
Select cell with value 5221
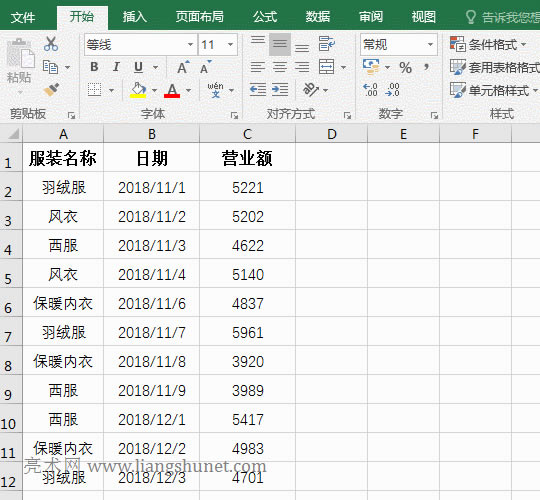pos(247,187)
